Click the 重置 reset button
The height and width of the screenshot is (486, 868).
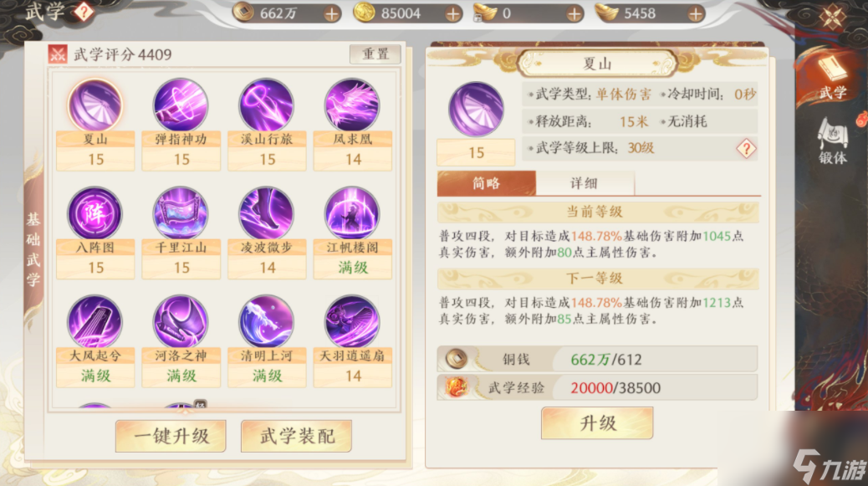pyautogui.click(x=375, y=54)
